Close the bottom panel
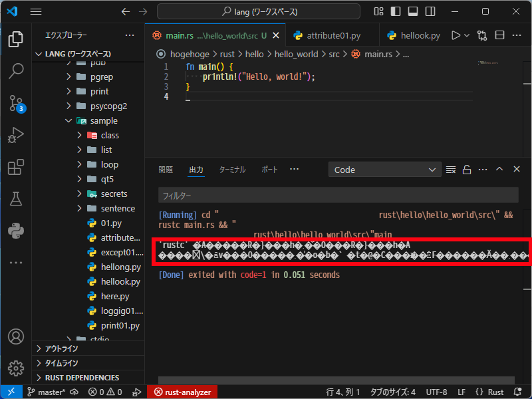Screen dimensions: 532x399 coord(517,169)
